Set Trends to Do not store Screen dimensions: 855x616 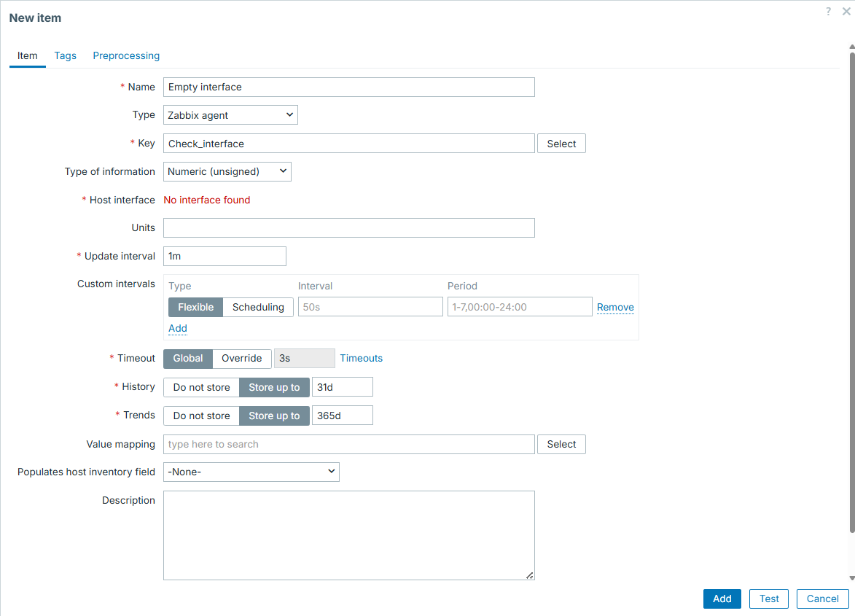click(x=201, y=416)
